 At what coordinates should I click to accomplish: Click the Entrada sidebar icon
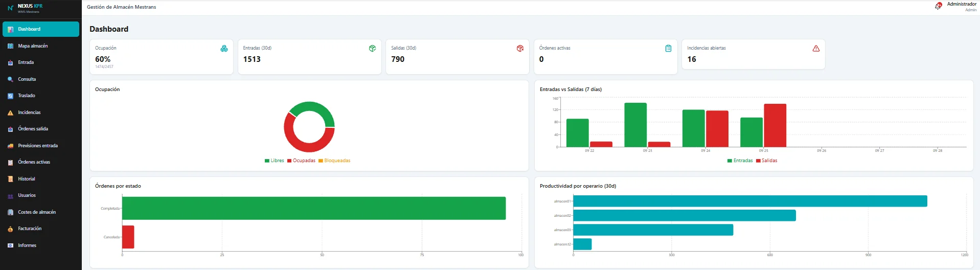coord(10,62)
